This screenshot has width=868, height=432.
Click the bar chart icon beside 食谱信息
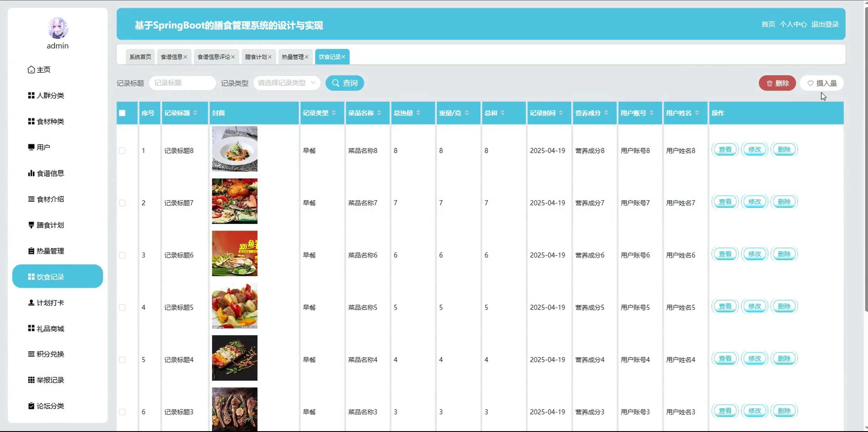click(31, 173)
